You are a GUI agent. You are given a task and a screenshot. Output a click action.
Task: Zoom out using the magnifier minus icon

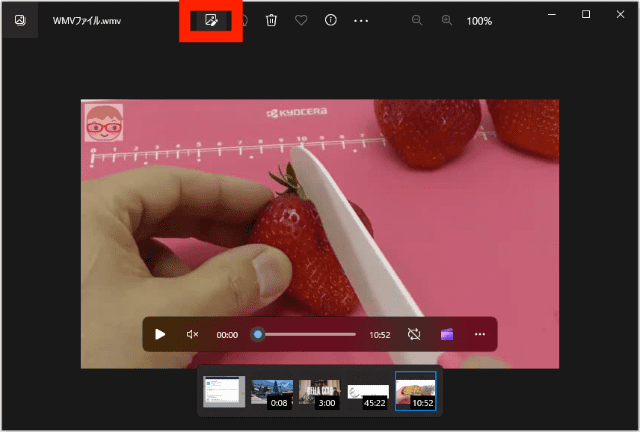(x=417, y=20)
